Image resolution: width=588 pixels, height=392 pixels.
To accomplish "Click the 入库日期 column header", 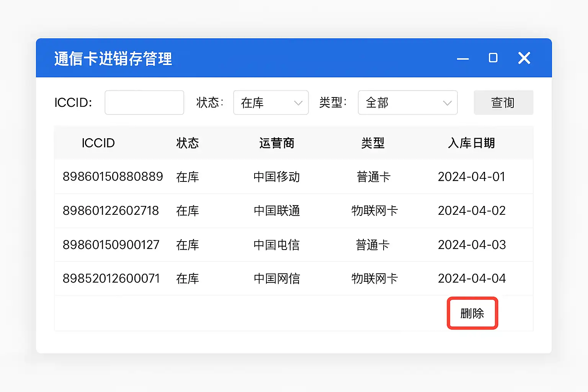I will pyautogui.click(x=472, y=143).
